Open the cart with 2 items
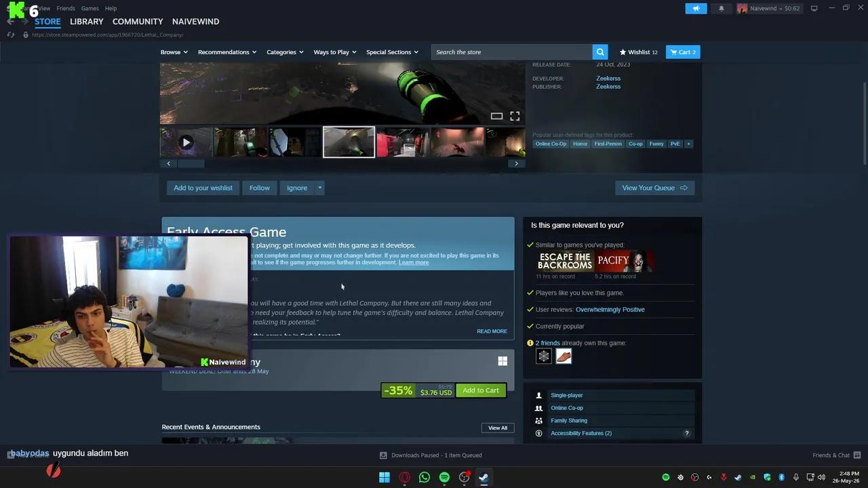This screenshot has width=868, height=488. tap(683, 52)
